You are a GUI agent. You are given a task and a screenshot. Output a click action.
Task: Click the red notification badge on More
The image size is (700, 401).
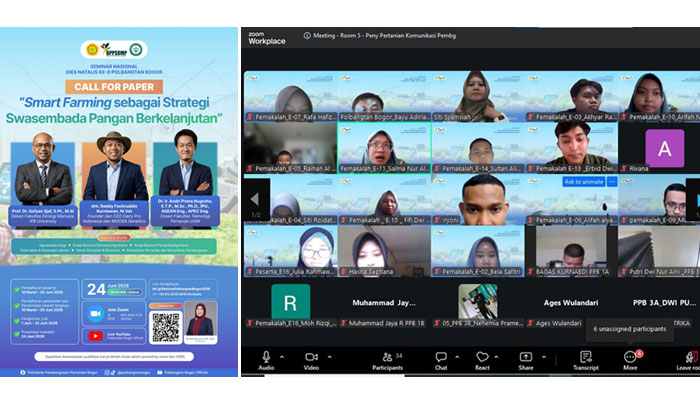tap(639, 354)
